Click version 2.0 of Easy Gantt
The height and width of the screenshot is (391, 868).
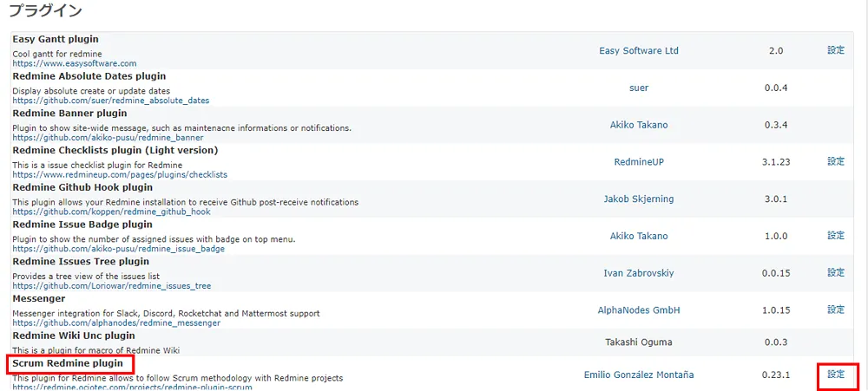(x=776, y=51)
